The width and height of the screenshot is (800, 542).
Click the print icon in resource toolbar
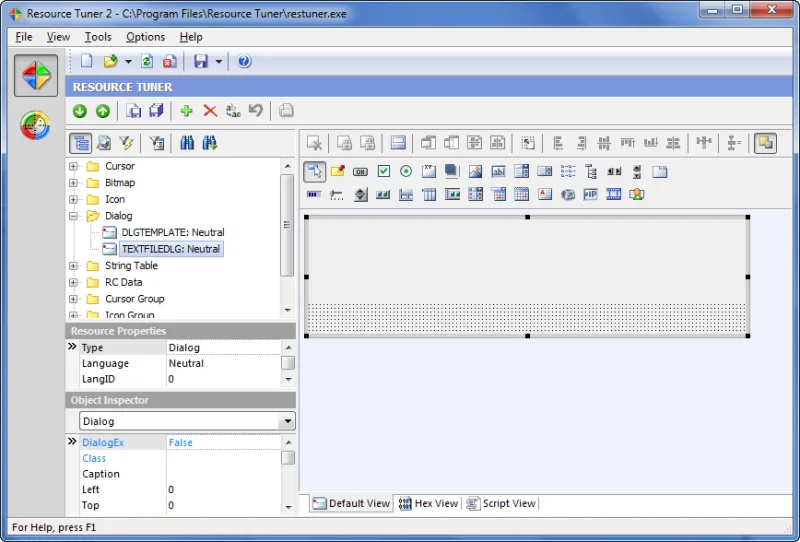(286, 110)
